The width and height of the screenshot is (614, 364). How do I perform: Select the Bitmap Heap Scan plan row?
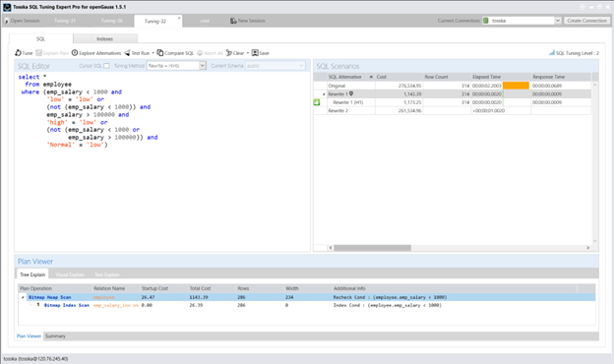[307, 297]
